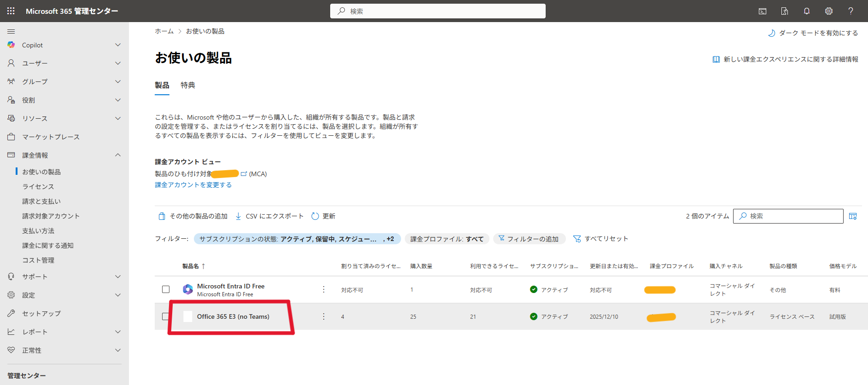The width and height of the screenshot is (868, 385).
Task: Open the column chooser icon
Action: [x=853, y=216]
